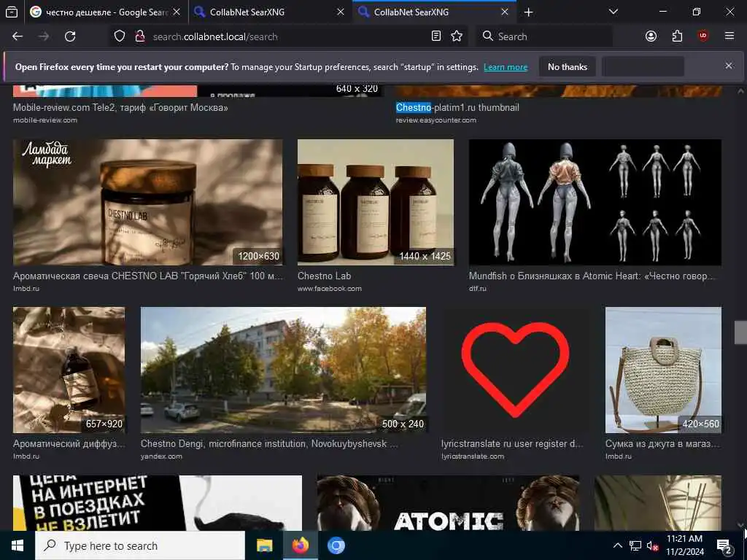Open the CHESTNO LAB candle jar image

pyautogui.click(x=147, y=202)
